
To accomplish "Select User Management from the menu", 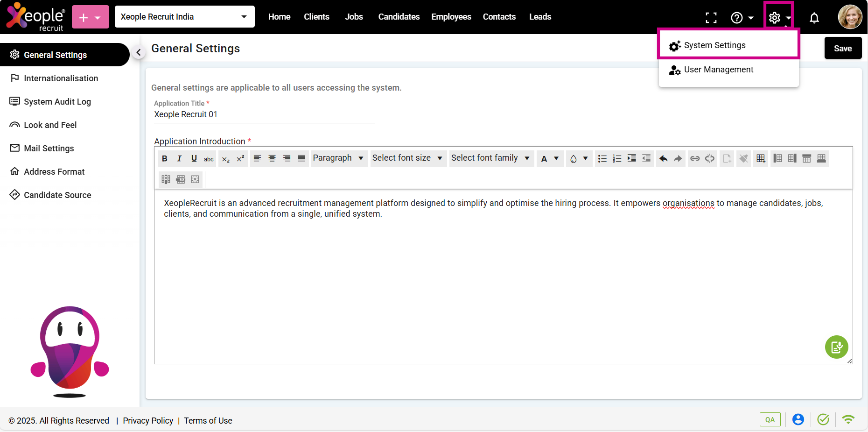I will coord(718,70).
